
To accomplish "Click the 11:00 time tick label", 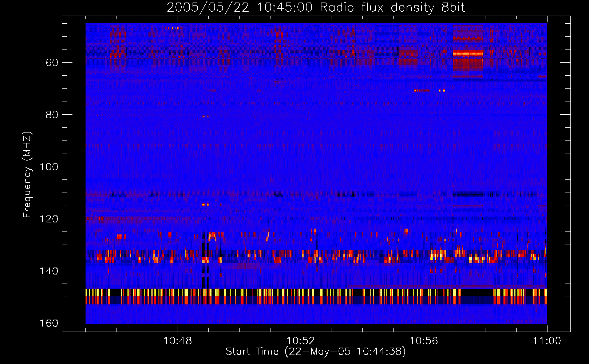I will (x=547, y=341).
